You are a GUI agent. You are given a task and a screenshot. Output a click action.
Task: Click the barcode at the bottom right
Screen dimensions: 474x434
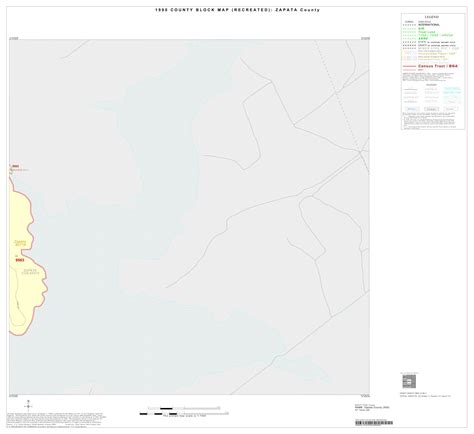(x=374, y=423)
